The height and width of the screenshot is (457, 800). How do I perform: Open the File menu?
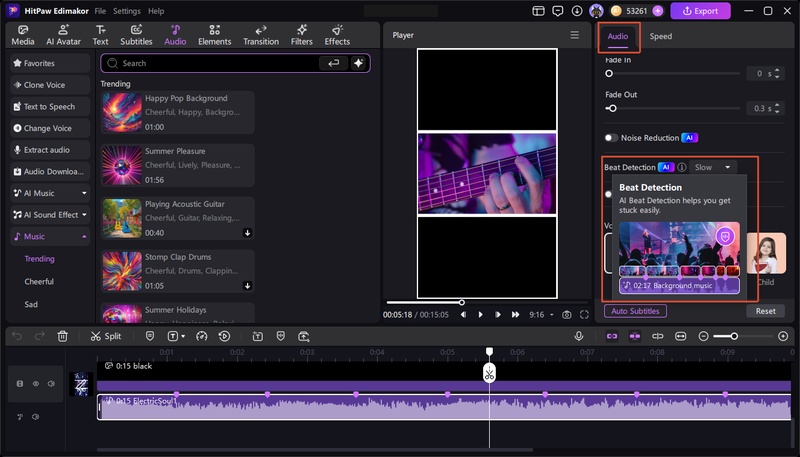click(100, 11)
